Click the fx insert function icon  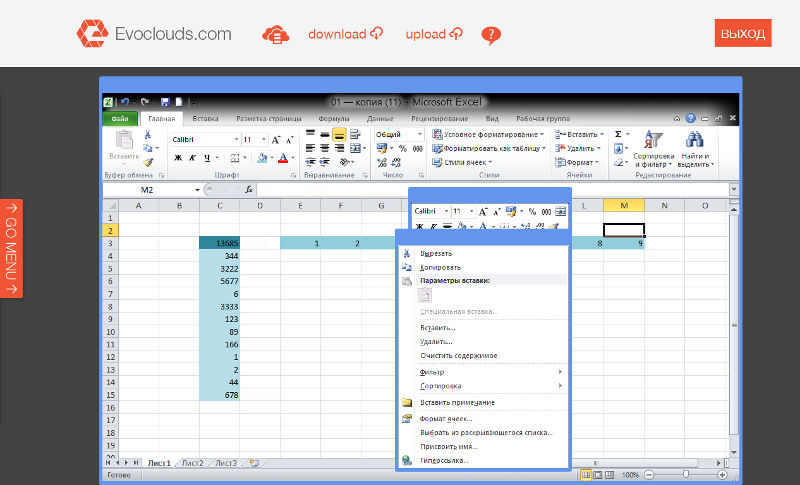249,190
